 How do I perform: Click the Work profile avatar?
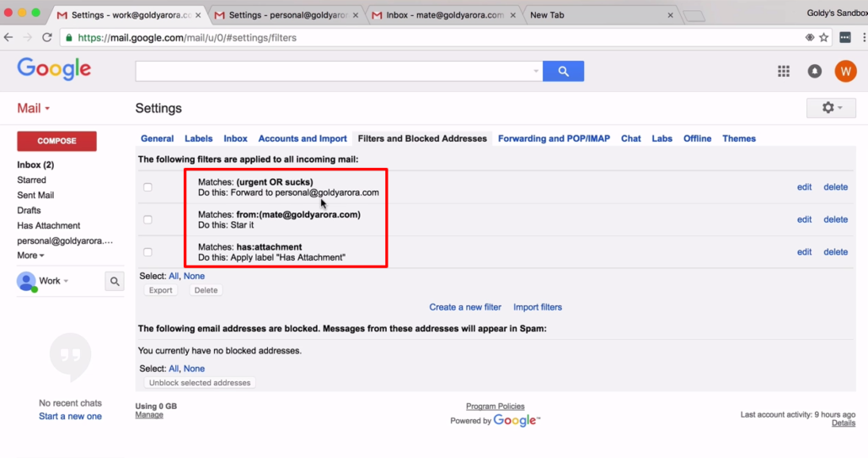click(x=26, y=282)
